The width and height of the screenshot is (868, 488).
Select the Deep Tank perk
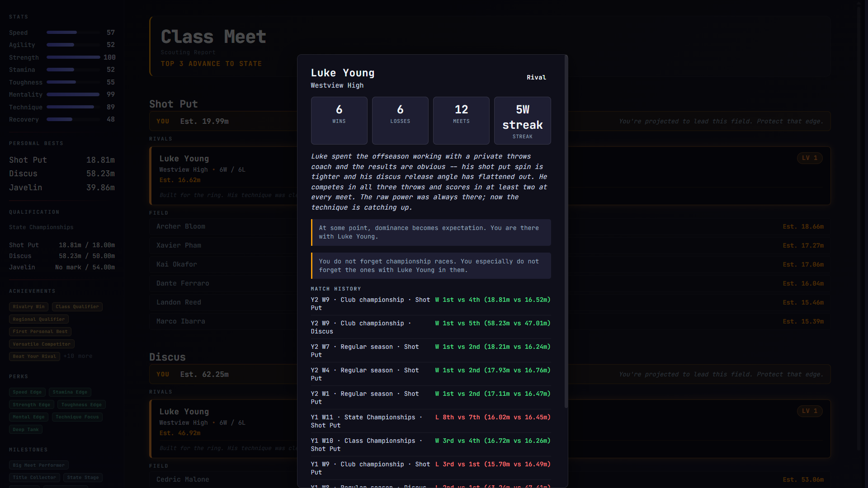point(26,430)
